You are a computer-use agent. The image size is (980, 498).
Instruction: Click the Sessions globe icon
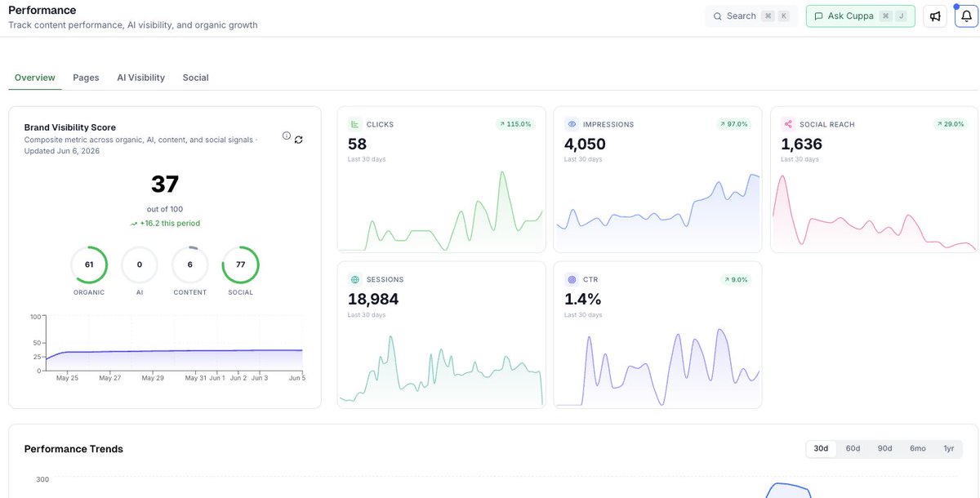[x=355, y=279]
